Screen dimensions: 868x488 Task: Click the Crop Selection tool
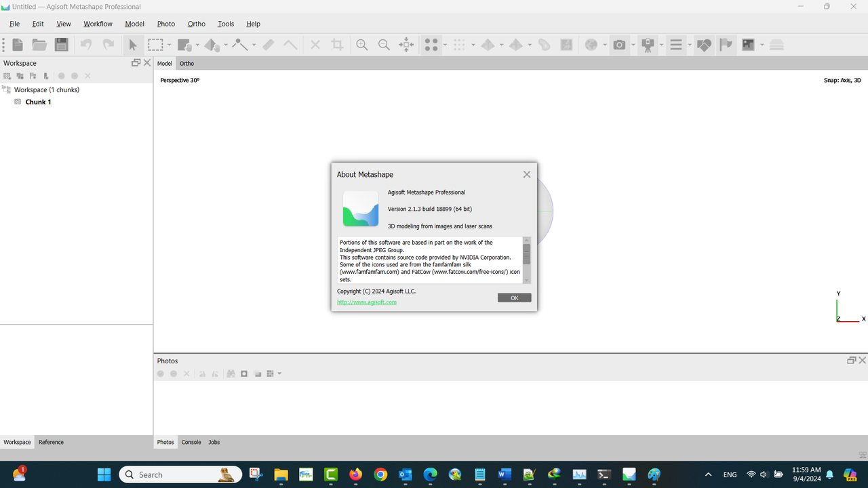point(337,45)
